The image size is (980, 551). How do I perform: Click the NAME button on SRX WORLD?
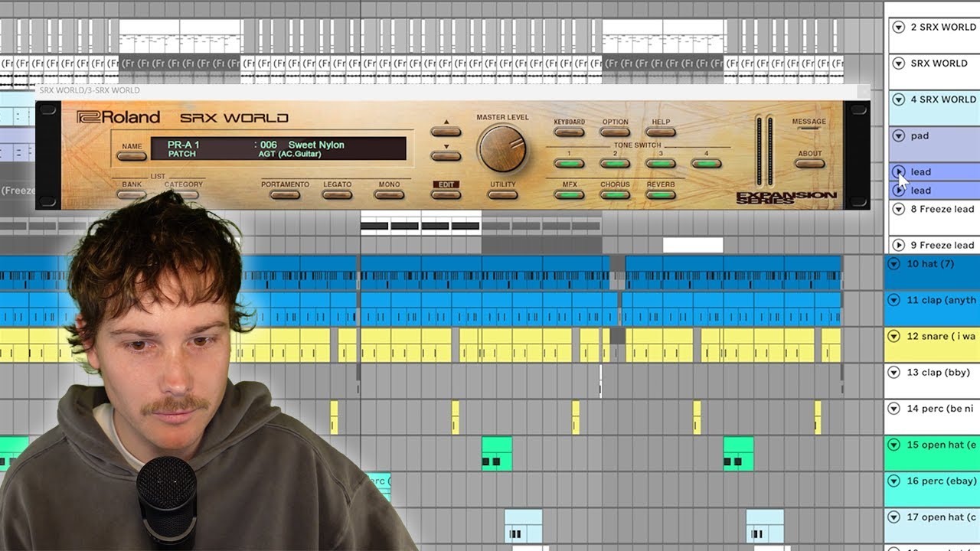point(132,156)
